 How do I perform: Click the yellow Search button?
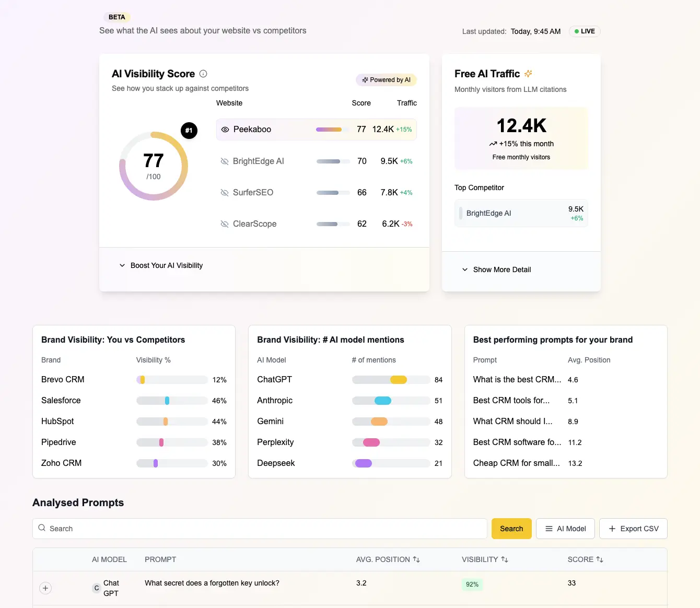click(511, 529)
